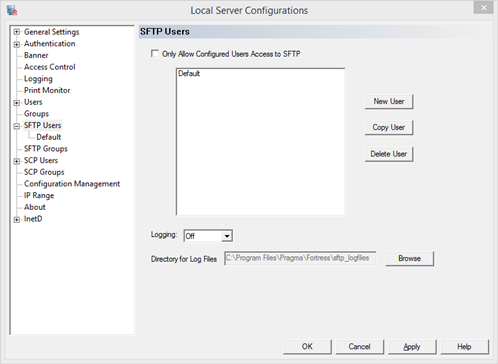Collapse the SFTP Users tree node

coord(17,126)
